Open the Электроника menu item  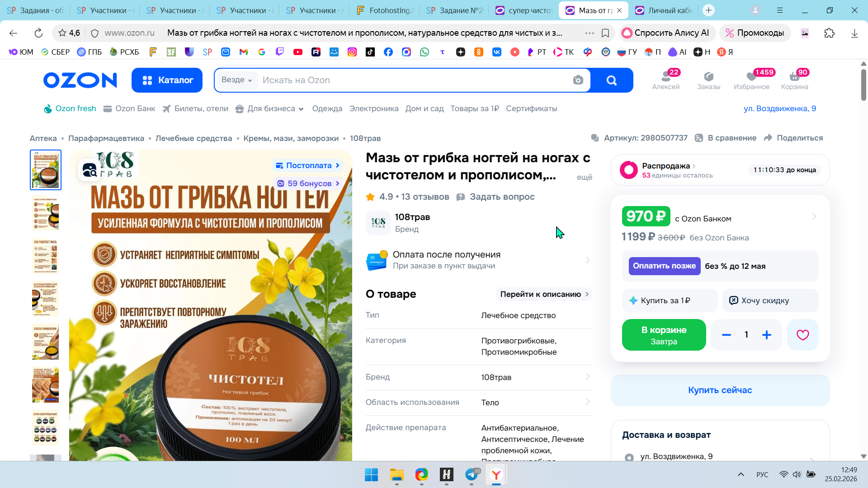373,109
